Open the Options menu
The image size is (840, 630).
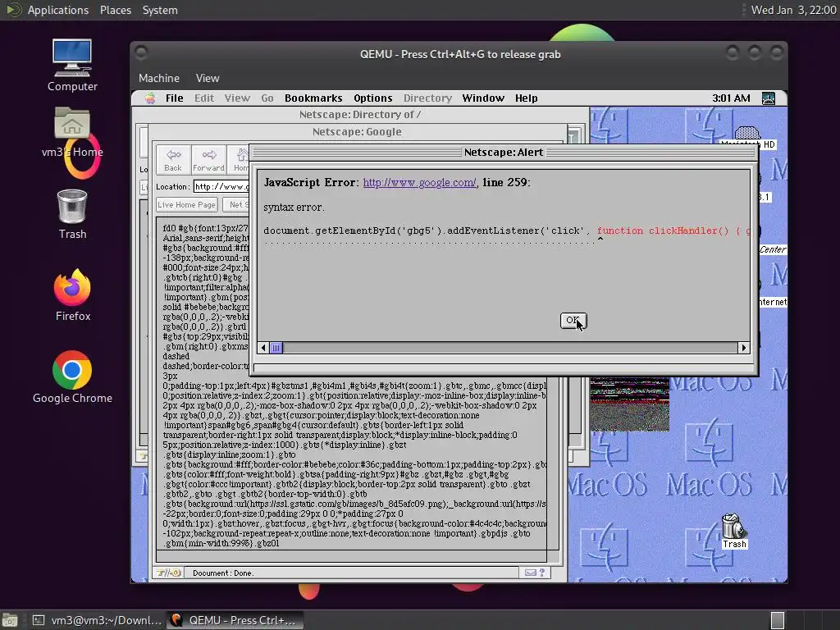[x=373, y=98]
